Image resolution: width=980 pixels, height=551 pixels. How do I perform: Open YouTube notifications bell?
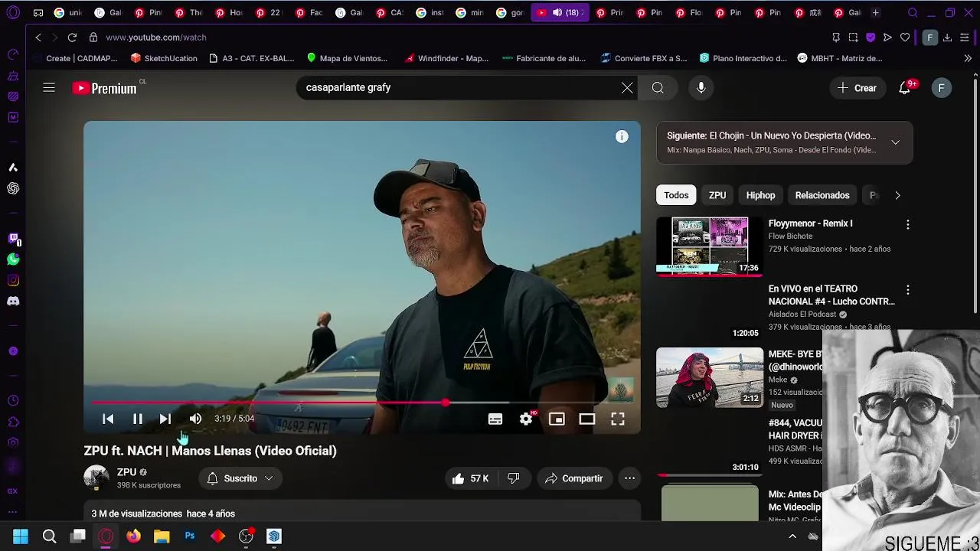coord(905,88)
